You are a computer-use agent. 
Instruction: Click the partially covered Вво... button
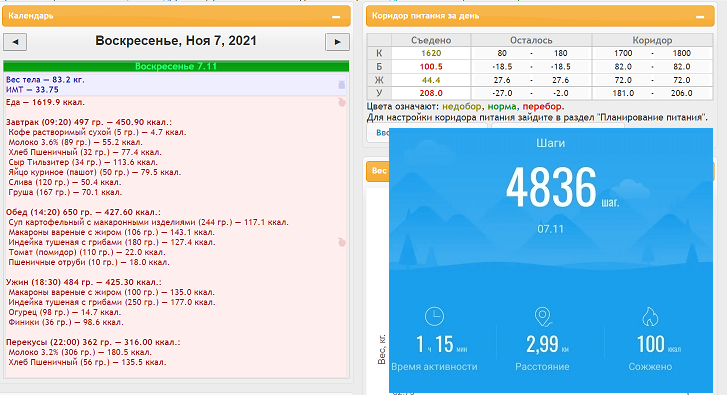378,133
